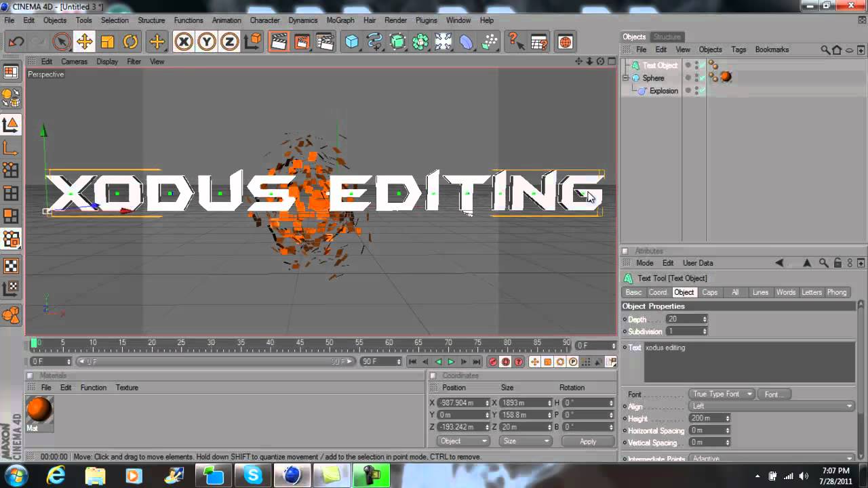Image resolution: width=868 pixels, height=488 pixels.
Task: Open the Render Settings
Action: [x=325, y=42]
